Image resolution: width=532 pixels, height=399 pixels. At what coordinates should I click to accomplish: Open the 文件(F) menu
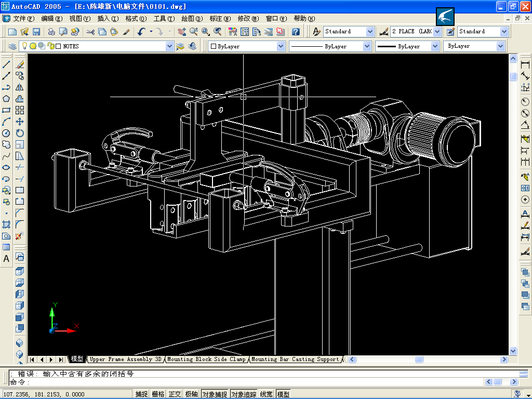(24, 19)
